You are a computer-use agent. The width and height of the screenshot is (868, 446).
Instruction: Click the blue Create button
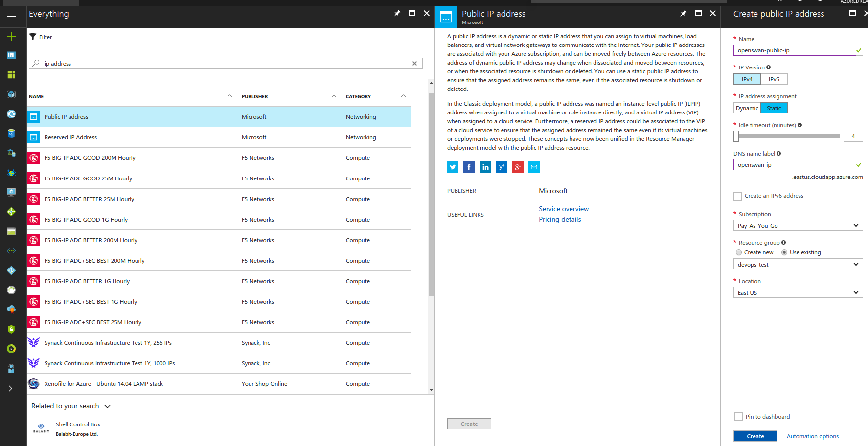point(755,436)
